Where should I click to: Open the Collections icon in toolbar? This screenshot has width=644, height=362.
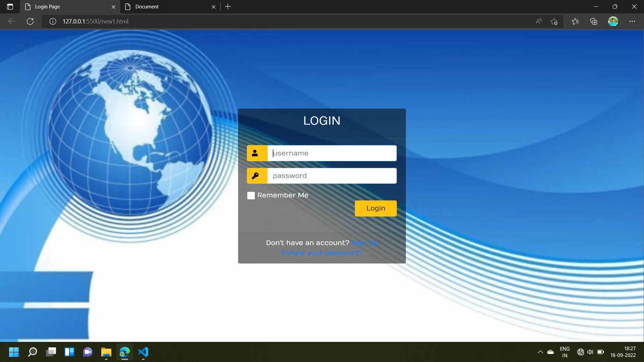coord(594,21)
